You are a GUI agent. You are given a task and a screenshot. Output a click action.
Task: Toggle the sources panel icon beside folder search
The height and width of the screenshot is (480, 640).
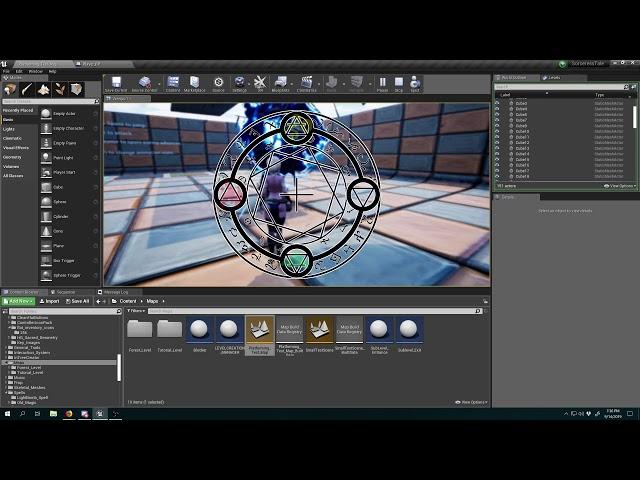tap(5, 311)
